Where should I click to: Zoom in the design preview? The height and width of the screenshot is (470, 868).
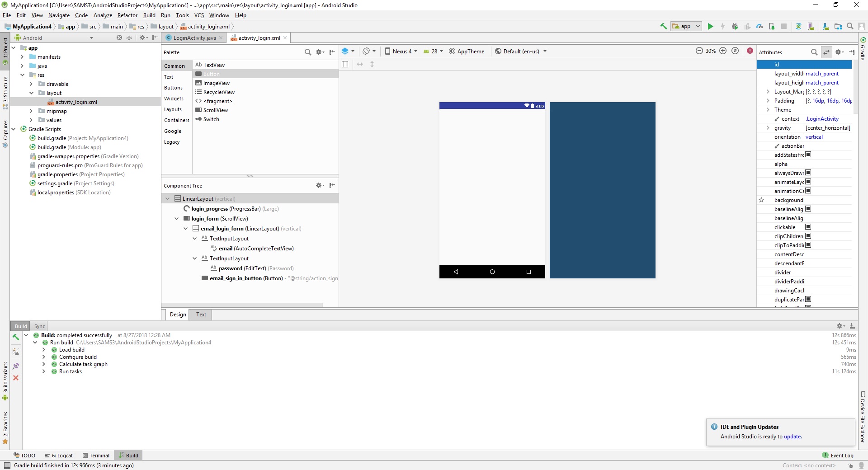pyautogui.click(x=723, y=51)
